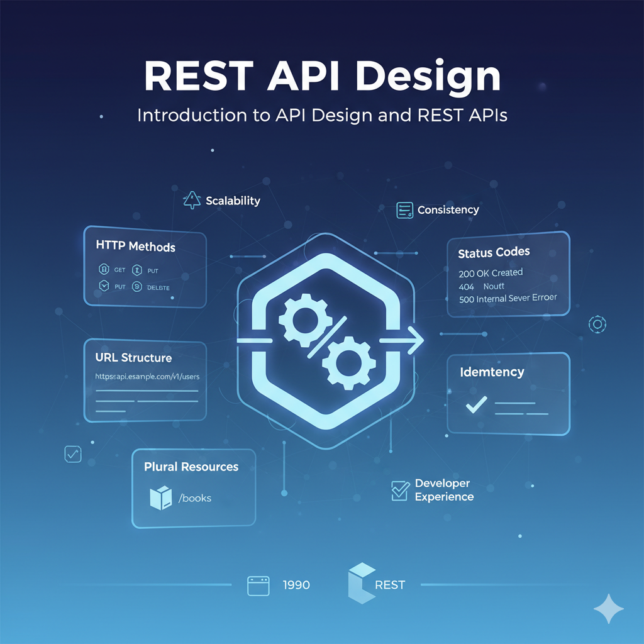
Task: Select the GET method label
Action: click(119, 270)
